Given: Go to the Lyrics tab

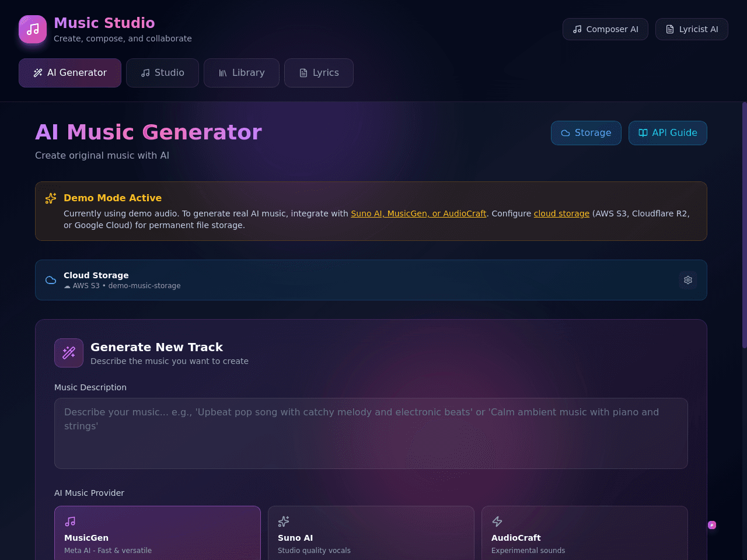Looking at the screenshot, I should (319, 73).
